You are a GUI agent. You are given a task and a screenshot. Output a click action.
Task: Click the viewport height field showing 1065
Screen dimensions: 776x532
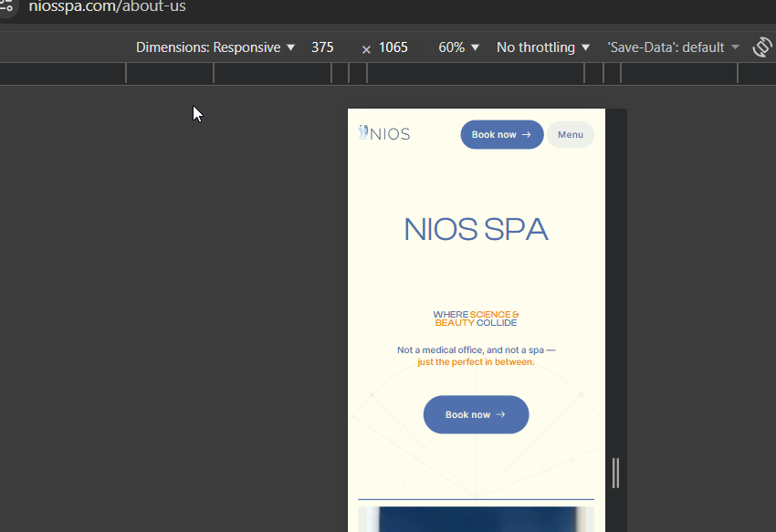(x=393, y=47)
